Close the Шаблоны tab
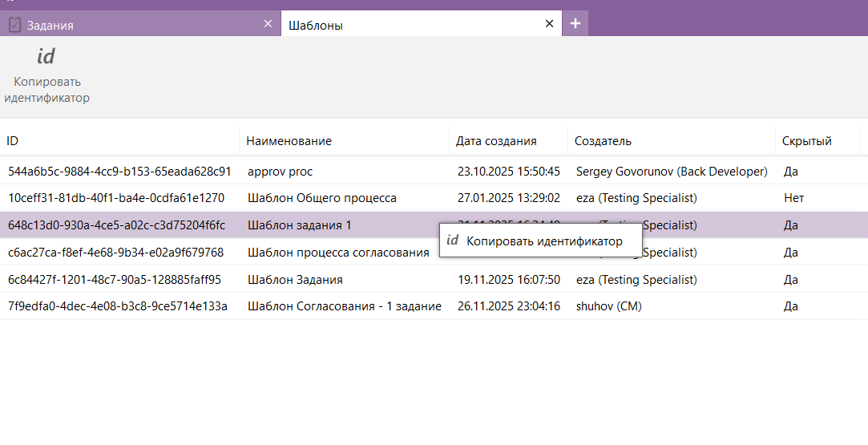Viewport: 868px width, 445px height. point(549,24)
